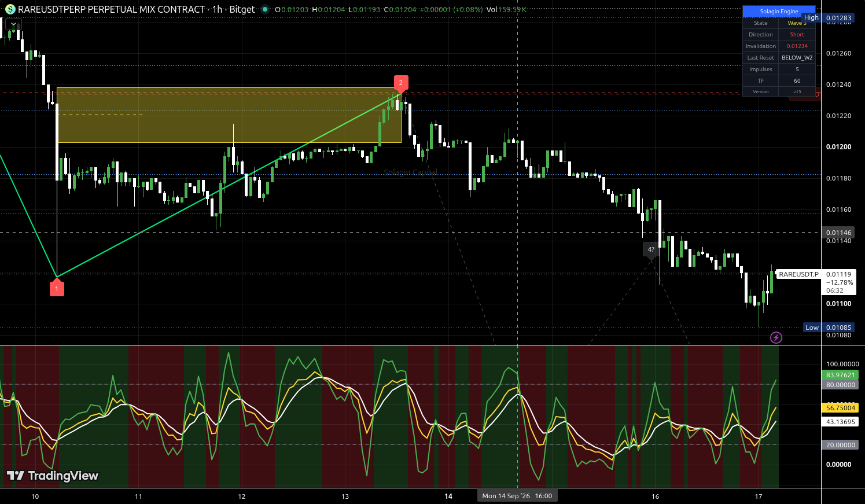Open the TradingView logo link
Image resolution: width=865 pixels, height=504 pixels.
53,476
